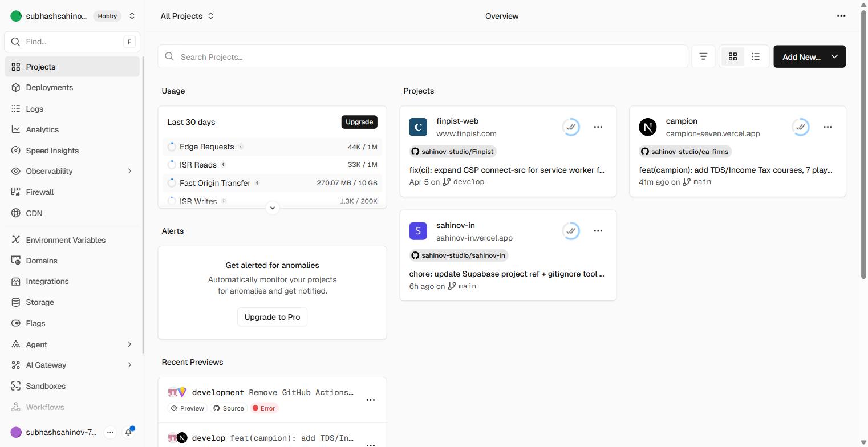Open Analytics from the sidebar
The image size is (868, 447).
[x=72, y=129]
